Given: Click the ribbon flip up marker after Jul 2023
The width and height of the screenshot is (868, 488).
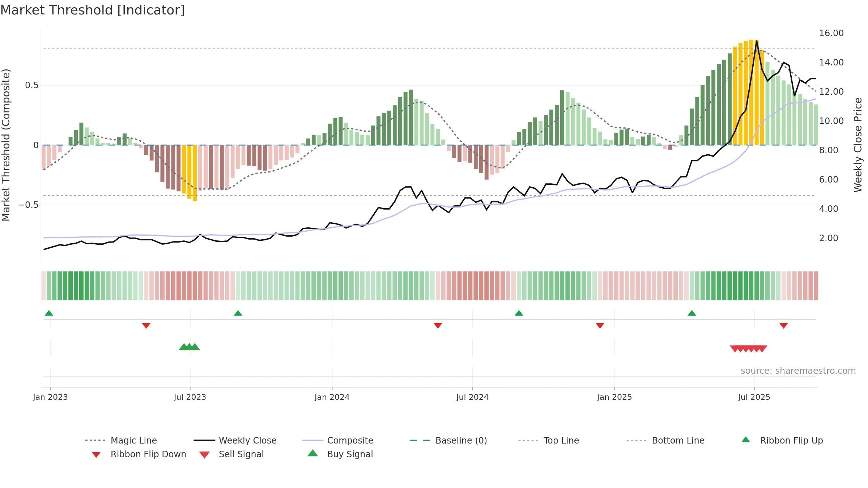Looking at the screenshot, I should click(x=238, y=313).
